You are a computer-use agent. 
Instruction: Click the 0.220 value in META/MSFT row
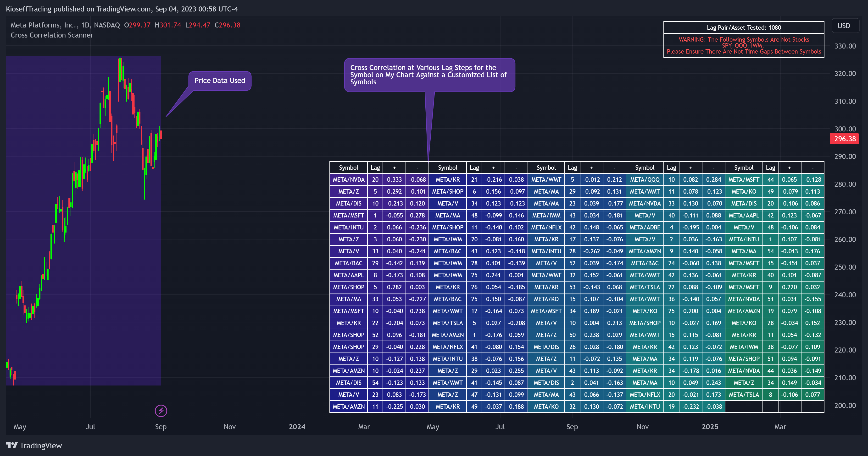coord(789,287)
